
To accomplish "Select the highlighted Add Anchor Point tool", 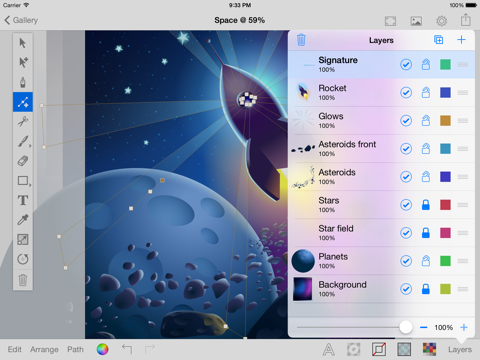I will (x=23, y=102).
